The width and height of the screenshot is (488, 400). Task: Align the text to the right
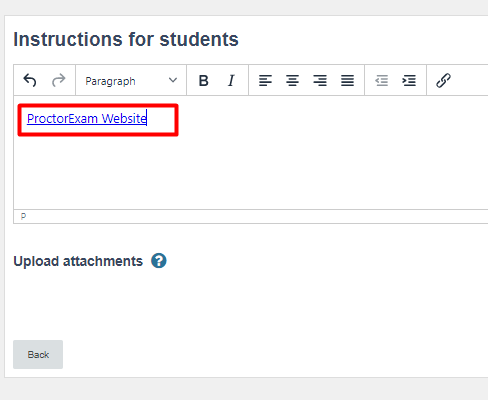(x=320, y=80)
